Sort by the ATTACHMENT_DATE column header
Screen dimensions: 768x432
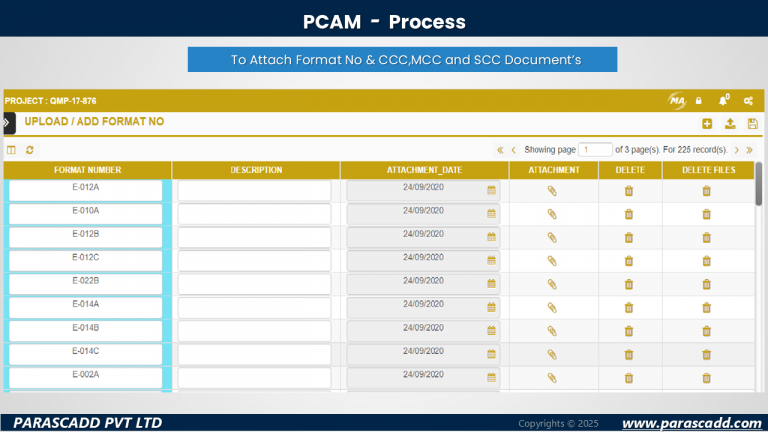424,170
